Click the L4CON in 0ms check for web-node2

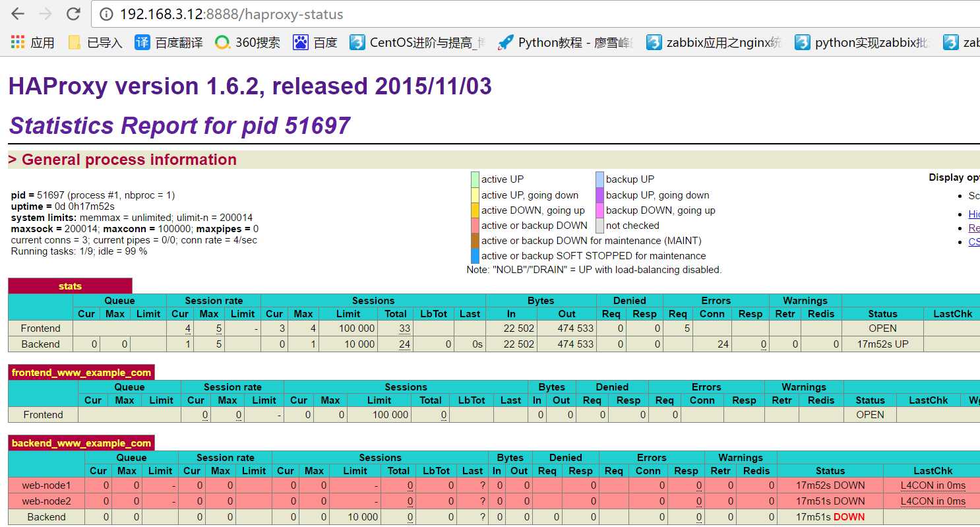click(933, 501)
